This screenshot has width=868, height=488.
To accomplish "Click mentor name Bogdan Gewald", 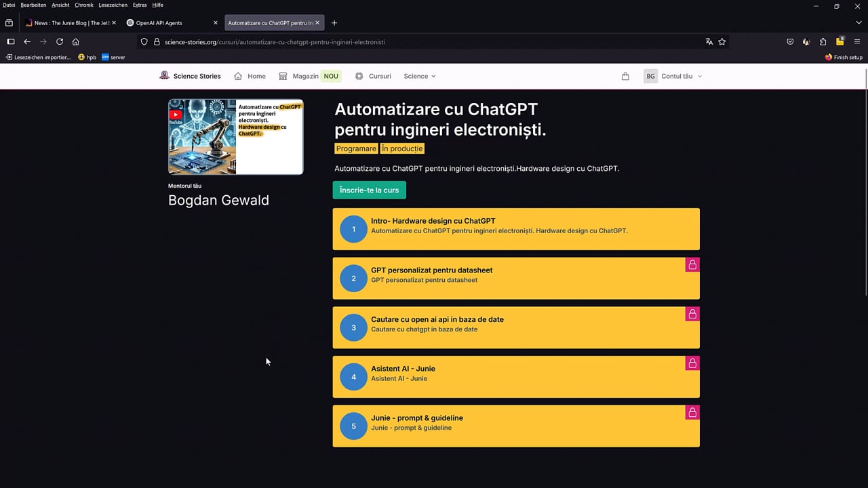I will (x=218, y=200).
